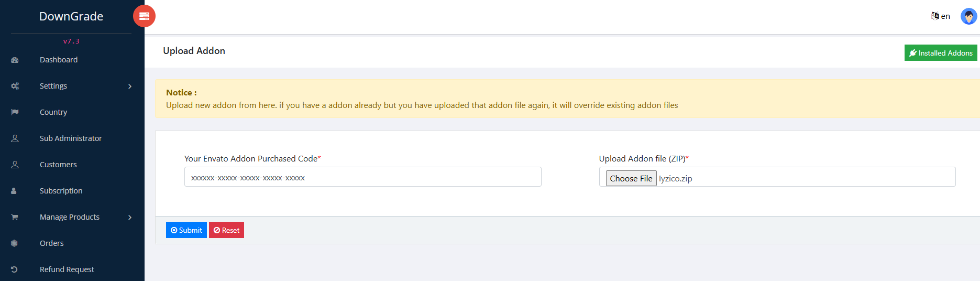Click the DownGrade logo title

[x=71, y=16]
